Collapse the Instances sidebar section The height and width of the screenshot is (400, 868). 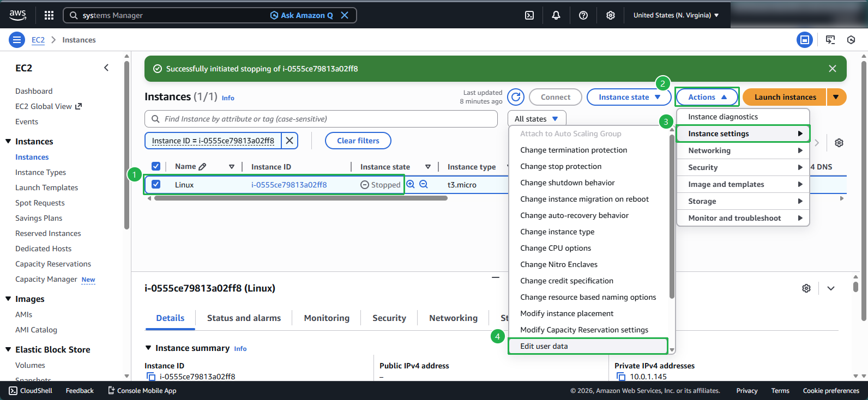click(x=8, y=141)
